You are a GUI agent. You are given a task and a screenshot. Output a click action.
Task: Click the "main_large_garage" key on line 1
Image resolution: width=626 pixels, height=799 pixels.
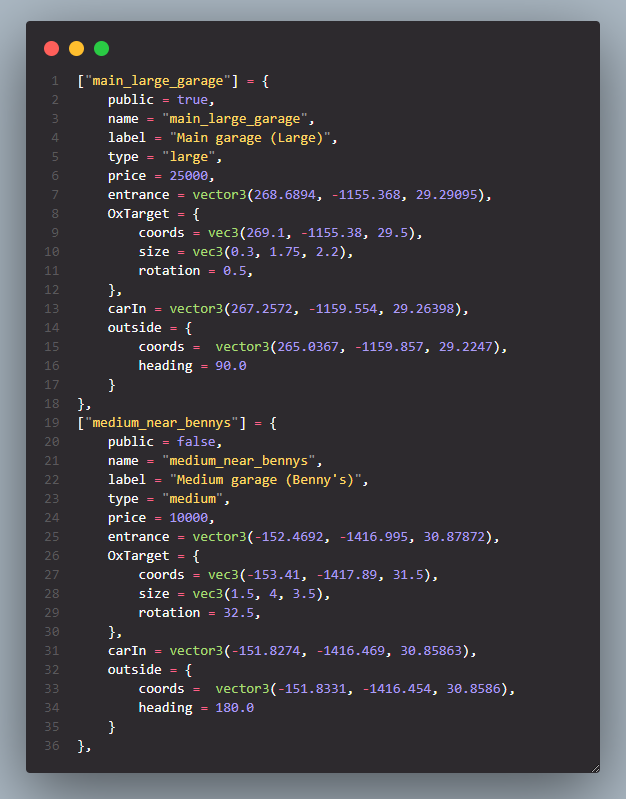tap(158, 81)
